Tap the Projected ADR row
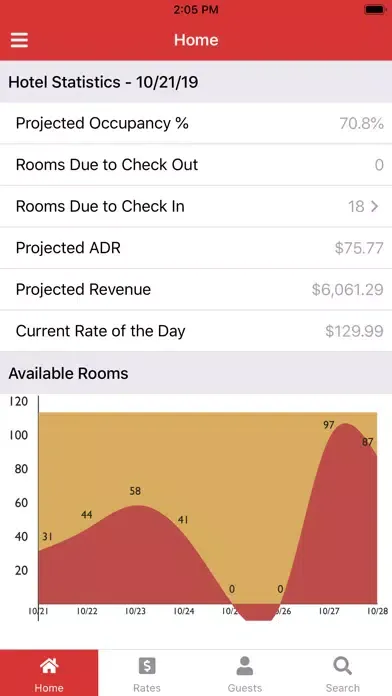This screenshot has height=696, width=392. [196, 248]
